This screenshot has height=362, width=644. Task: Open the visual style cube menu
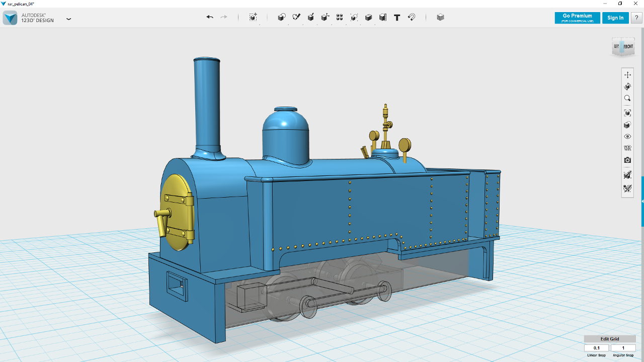click(627, 125)
